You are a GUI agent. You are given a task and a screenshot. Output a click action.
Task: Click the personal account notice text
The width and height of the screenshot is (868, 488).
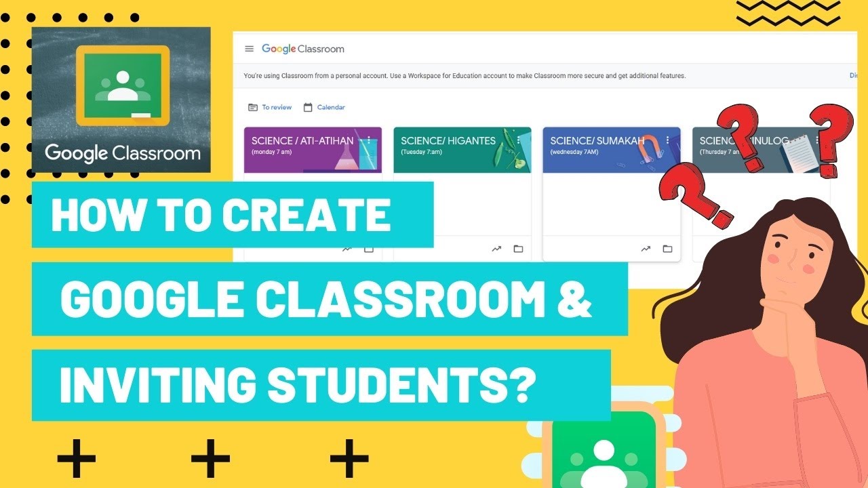click(465, 76)
